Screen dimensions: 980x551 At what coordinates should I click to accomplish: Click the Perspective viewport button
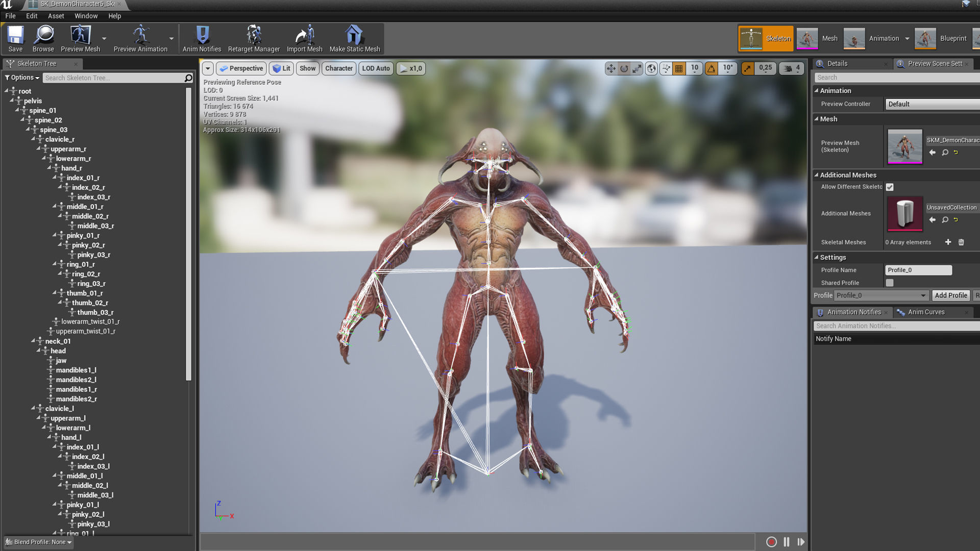click(x=241, y=68)
